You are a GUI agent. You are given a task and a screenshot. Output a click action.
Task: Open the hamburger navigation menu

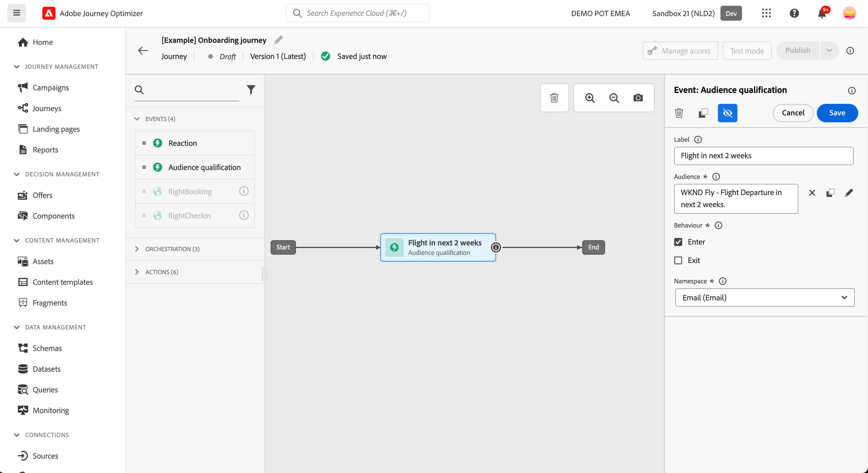[x=16, y=13]
